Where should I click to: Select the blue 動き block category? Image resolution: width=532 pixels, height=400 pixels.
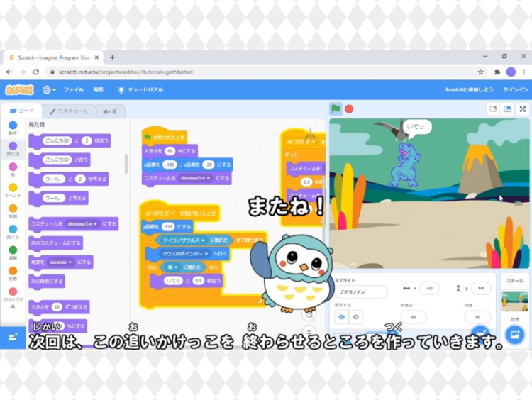tap(13, 128)
